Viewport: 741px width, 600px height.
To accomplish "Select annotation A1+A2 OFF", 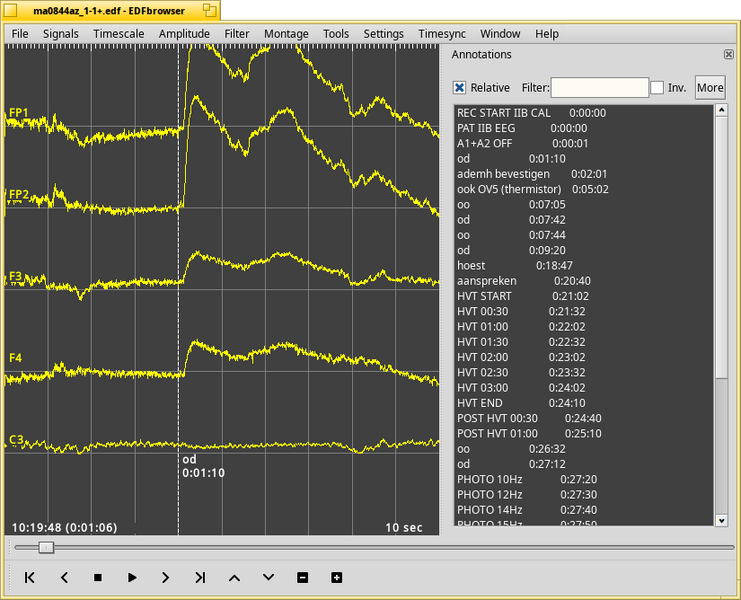I will (x=583, y=143).
